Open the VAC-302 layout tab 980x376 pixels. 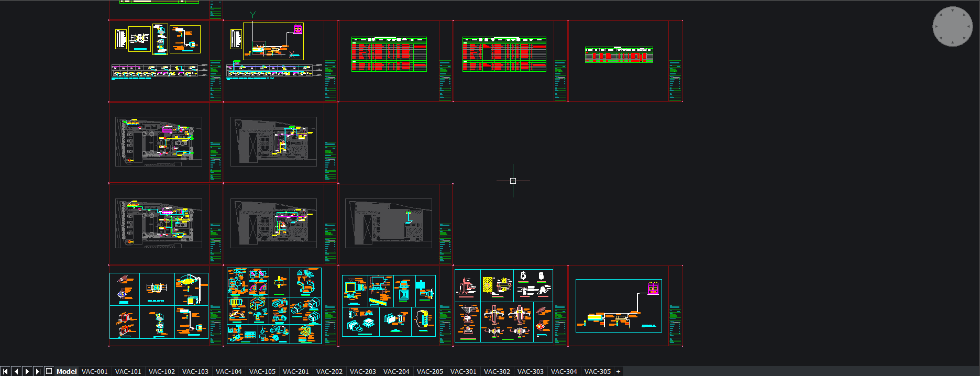pos(497,371)
